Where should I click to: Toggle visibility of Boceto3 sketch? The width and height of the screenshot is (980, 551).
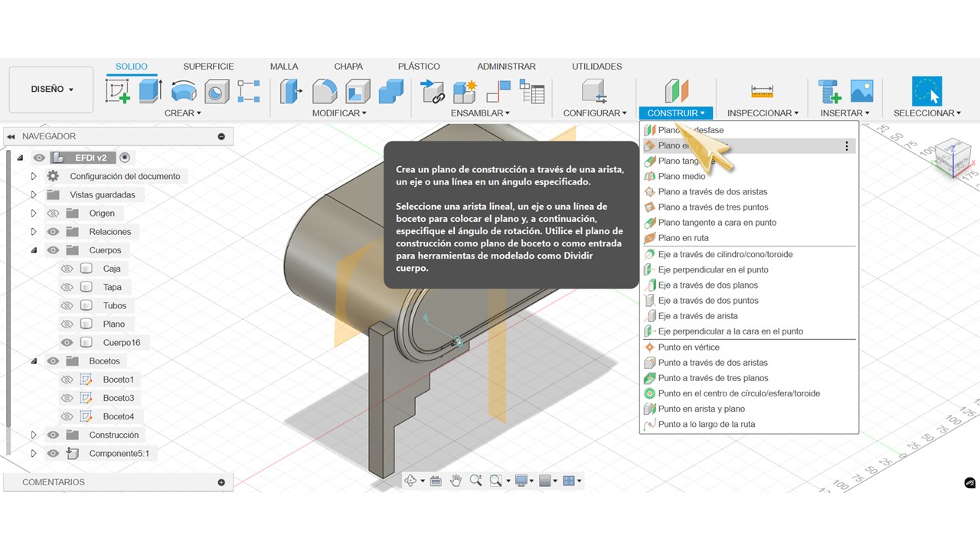click(x=67, y=398)
